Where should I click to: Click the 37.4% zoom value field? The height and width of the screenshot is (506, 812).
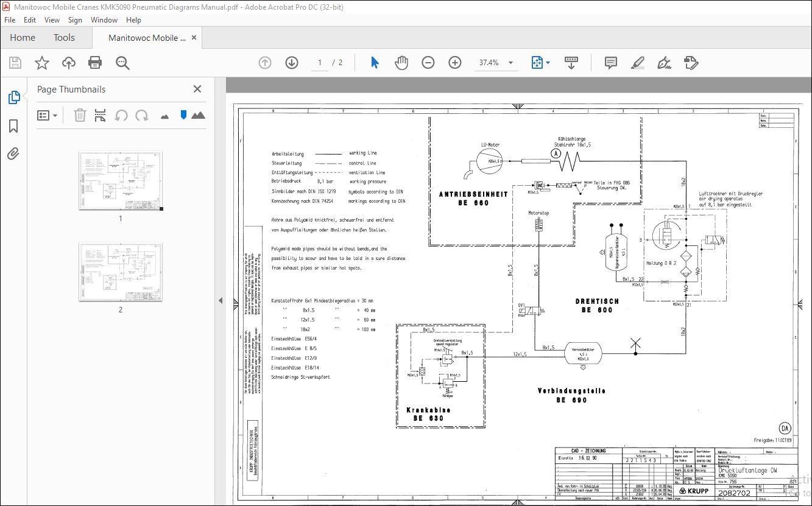click(489, 63)
